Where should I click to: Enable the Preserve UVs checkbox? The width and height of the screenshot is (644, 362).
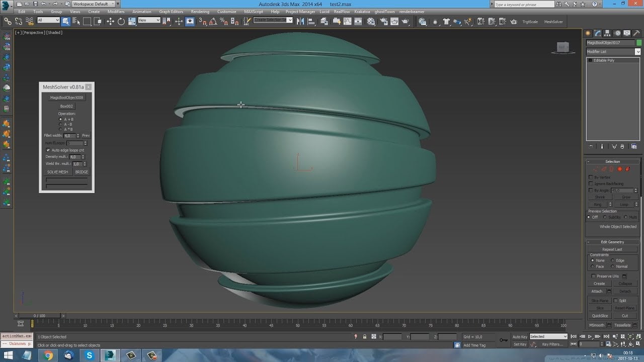click(593, 276)
